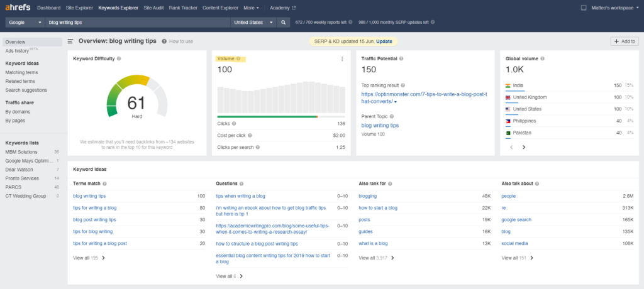Open Site Audit in the top navigation

point(153,8)
